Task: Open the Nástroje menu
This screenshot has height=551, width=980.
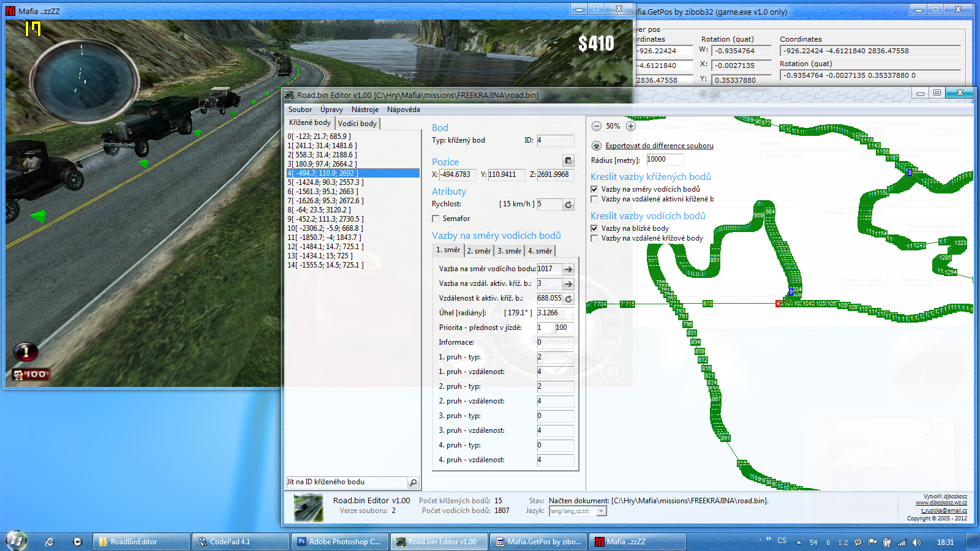Action: click(365, 110)
